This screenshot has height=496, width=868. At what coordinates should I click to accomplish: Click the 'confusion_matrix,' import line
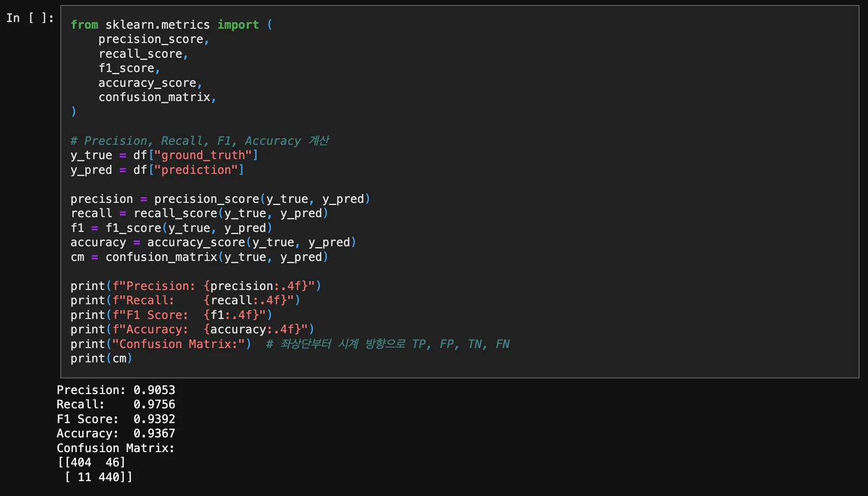point(157,97)
